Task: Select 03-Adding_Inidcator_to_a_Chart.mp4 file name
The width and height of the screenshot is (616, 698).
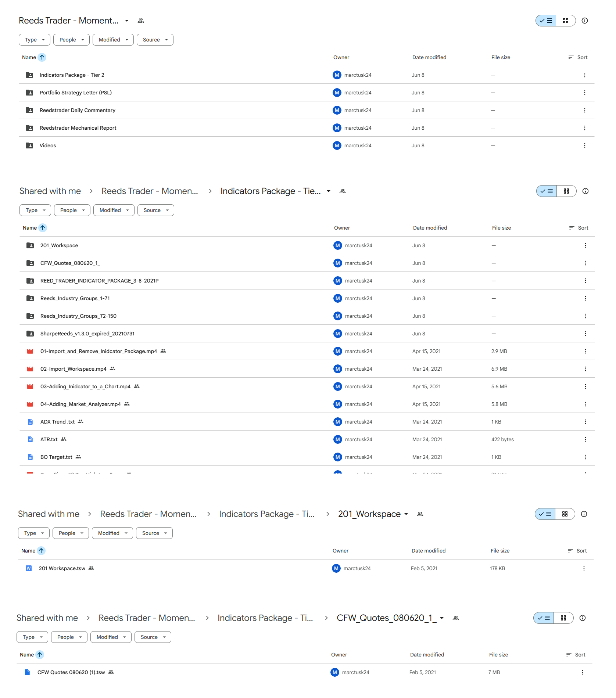Action: [x=85, y=386]
